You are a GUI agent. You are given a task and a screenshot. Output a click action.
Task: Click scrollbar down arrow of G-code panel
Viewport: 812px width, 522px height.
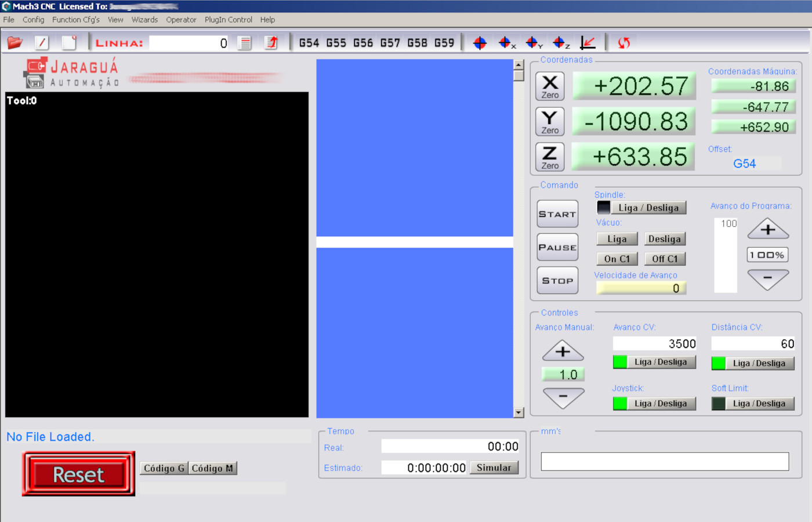tap(519, 412)
